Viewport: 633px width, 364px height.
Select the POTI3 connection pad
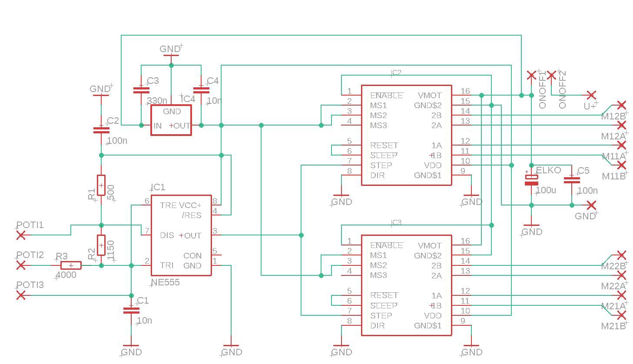(x=20, y=295)
